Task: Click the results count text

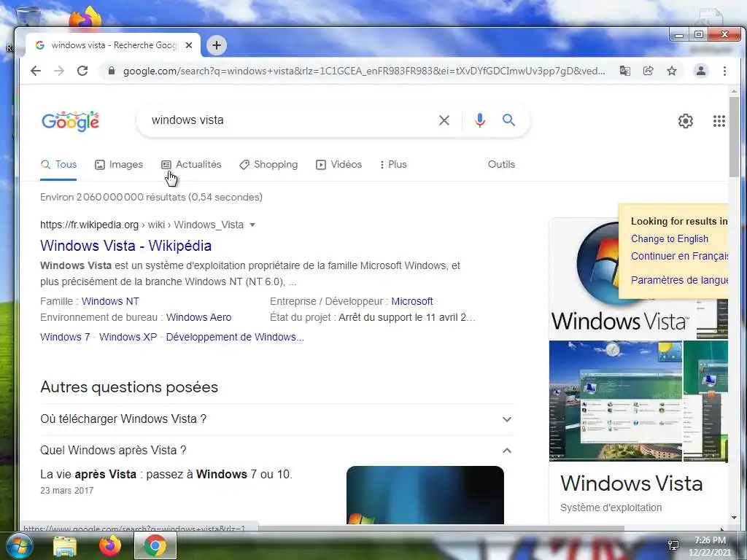Action: [x=151, y=197]
